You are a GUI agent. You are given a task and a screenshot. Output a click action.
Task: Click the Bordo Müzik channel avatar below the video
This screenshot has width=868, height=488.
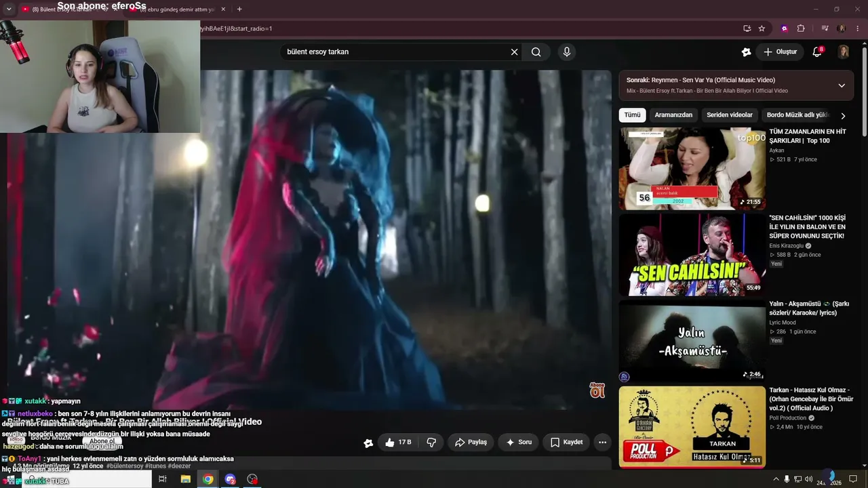pos(15,440)
